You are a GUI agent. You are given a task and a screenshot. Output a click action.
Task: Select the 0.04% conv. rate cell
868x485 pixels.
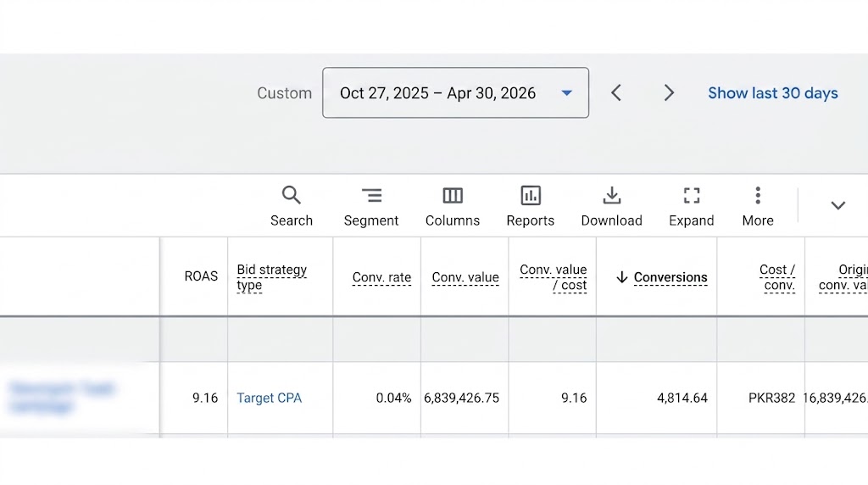coord(377,398)
